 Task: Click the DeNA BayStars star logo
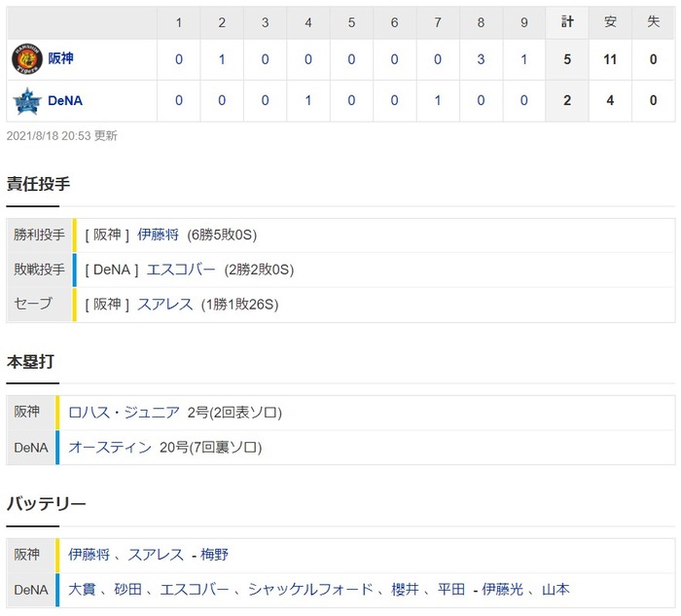[x=27, y=101]
